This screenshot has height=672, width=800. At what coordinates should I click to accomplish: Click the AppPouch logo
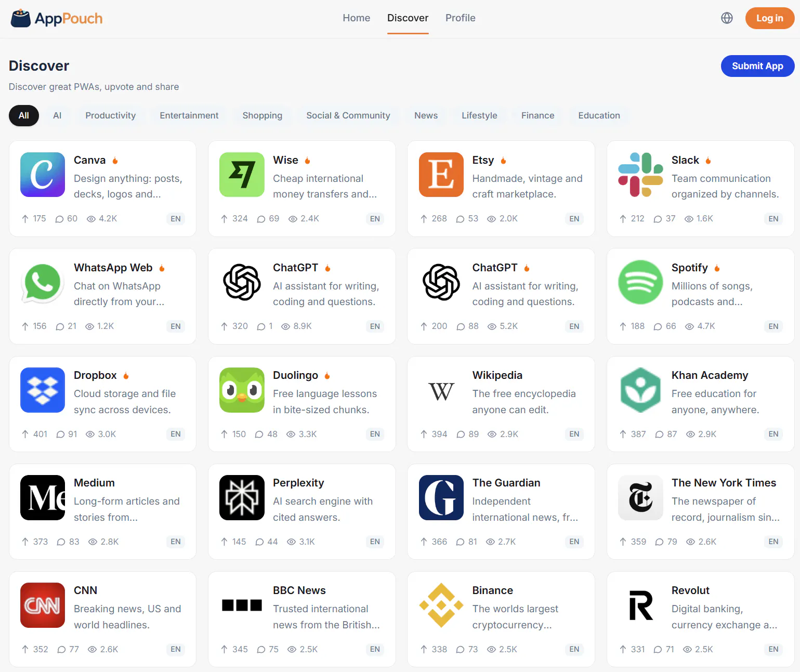click(x=57, y=18)
